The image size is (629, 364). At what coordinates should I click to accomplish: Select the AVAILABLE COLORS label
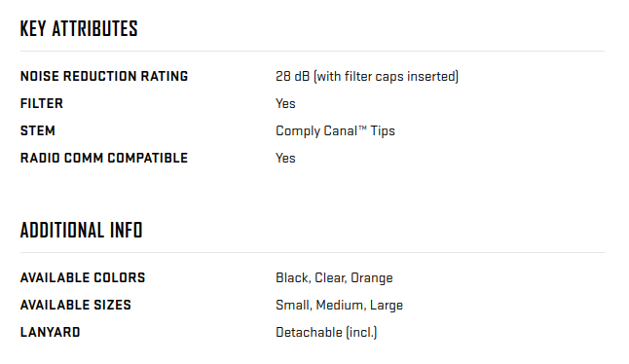tap(83, 277)
